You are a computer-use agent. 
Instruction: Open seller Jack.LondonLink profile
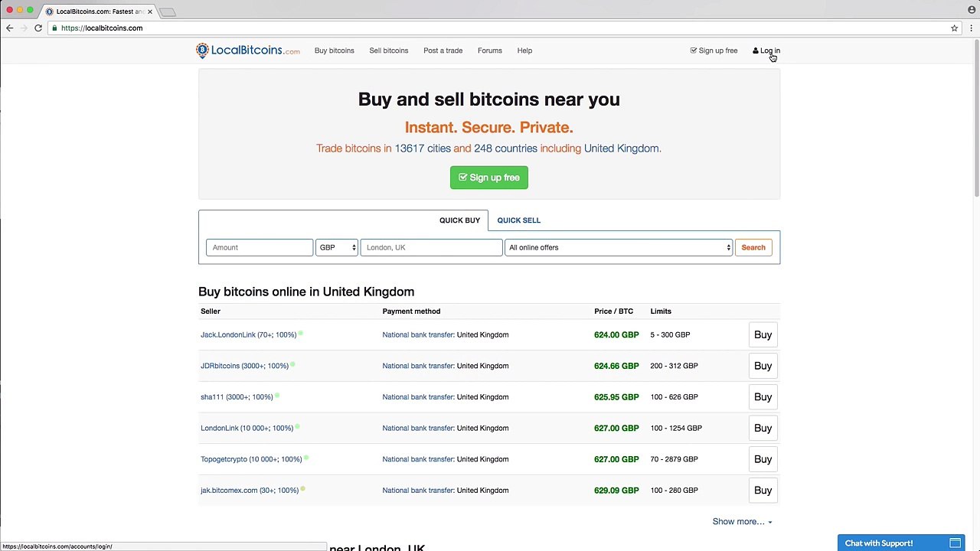[x=248, y=334]
